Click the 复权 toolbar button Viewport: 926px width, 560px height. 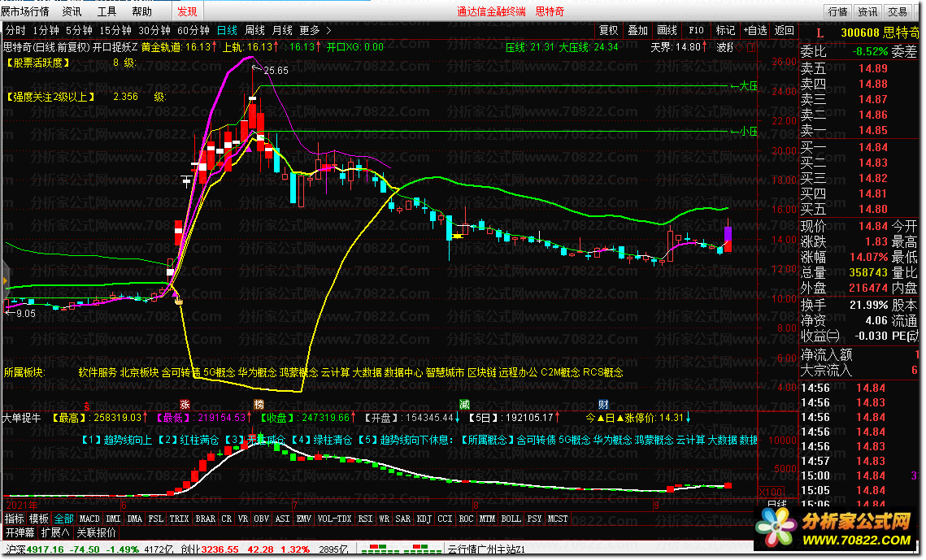click(x=608, y=30)
